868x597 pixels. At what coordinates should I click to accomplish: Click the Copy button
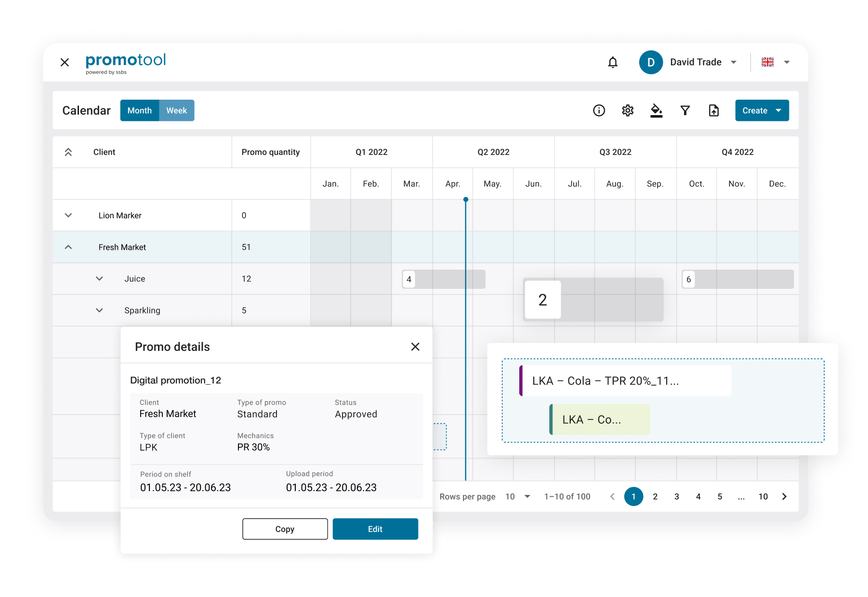(x=285, y=529)
